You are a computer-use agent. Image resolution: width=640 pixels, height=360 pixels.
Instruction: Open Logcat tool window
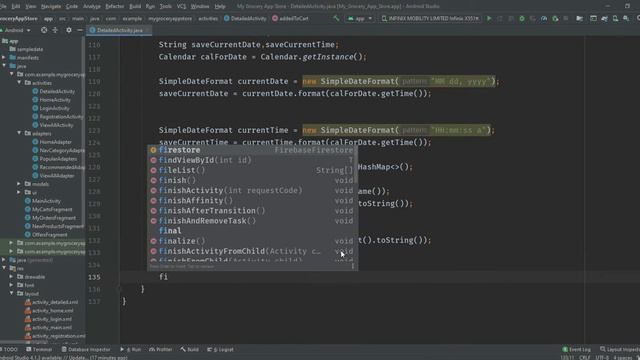(x=220, y=349)
